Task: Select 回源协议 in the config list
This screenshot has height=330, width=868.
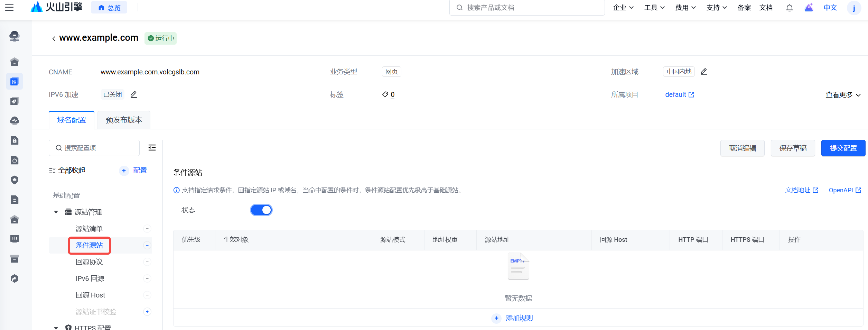Action: tap(89, 262)
